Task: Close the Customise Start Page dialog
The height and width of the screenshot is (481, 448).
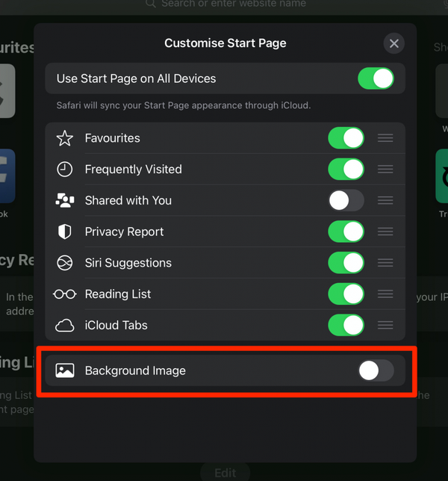Action: point(393,43)
